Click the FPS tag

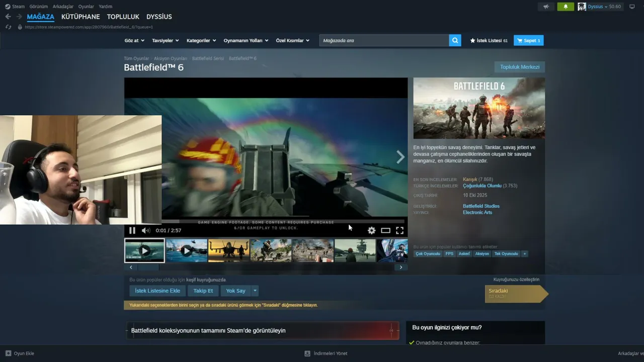pos(449,254)
